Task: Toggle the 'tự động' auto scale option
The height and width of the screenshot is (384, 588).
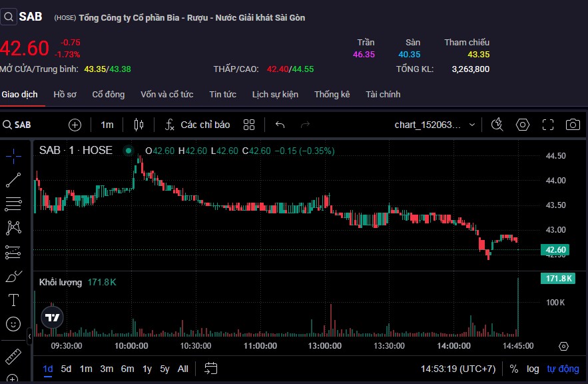Action: tap(563, 369)
